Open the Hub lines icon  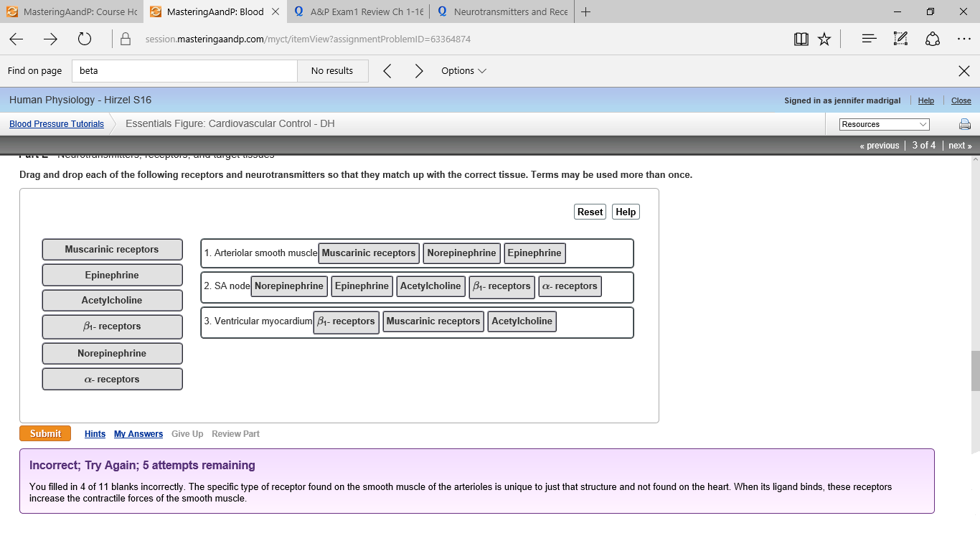[869, 39]
